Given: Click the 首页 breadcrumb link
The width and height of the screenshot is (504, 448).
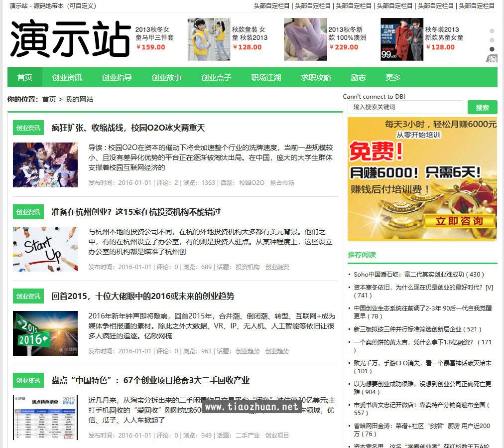Looking at the screenshot, I should pyautogui.click(x=49, y=99).
